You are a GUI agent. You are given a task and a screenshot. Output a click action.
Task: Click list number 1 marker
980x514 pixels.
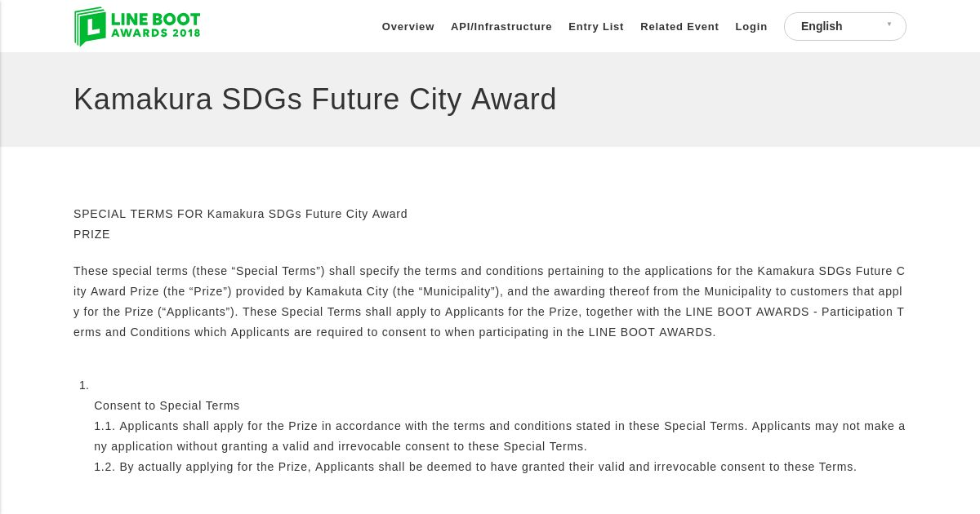pyautogui.click(x=84, y=385)
